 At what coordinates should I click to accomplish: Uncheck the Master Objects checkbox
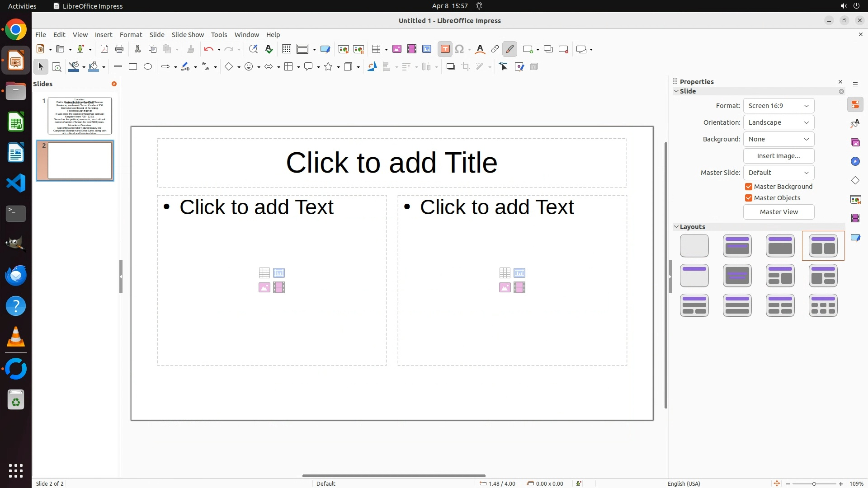click(x=749, y=198)
